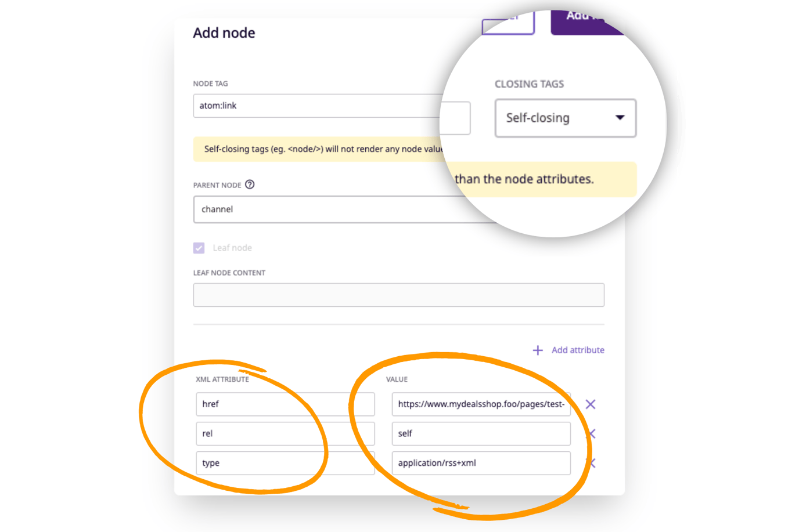Click the value field with the mydealsshop URL
This screenshot has height=532, width=799.
[481, 404]
